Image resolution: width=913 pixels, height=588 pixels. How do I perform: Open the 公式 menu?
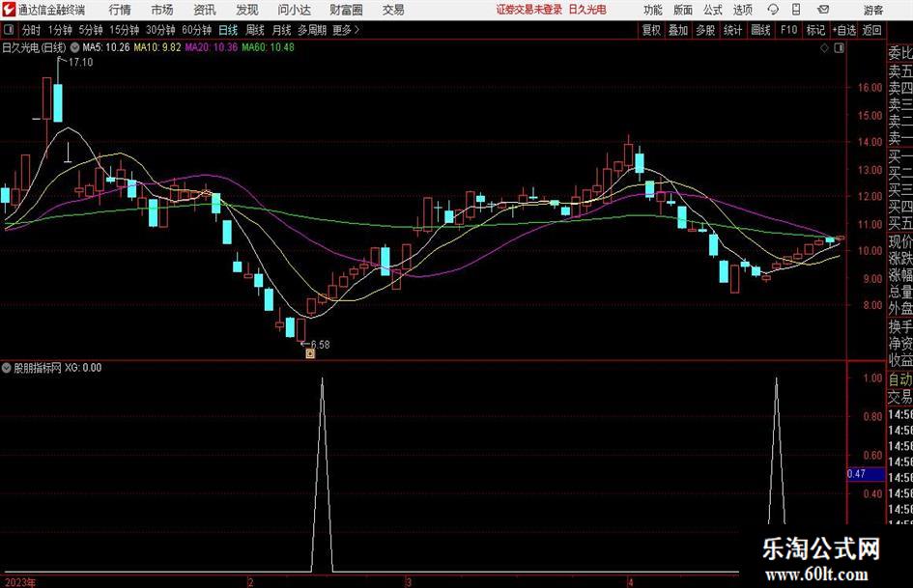(x=713, y=10)
